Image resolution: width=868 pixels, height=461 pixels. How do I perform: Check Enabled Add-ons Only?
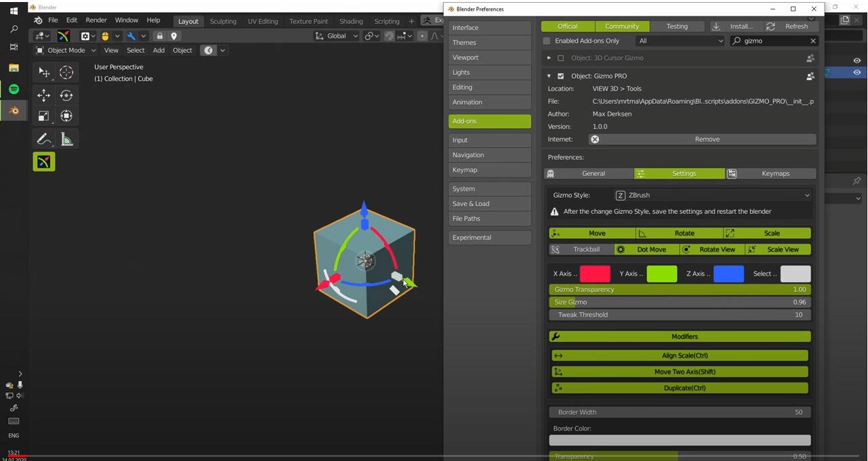pos(547,41)
